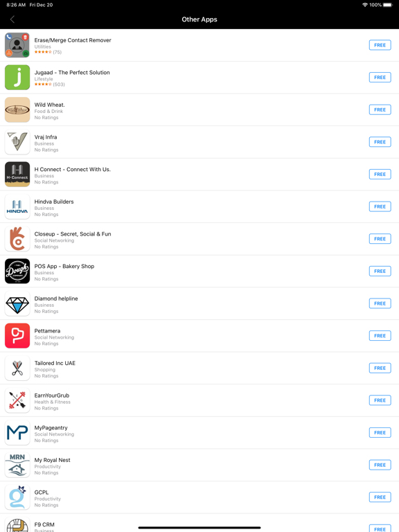This screenshot has width=399, height=532.
Task: Tap the red Pettamera app icon
Action: [17, 335]
